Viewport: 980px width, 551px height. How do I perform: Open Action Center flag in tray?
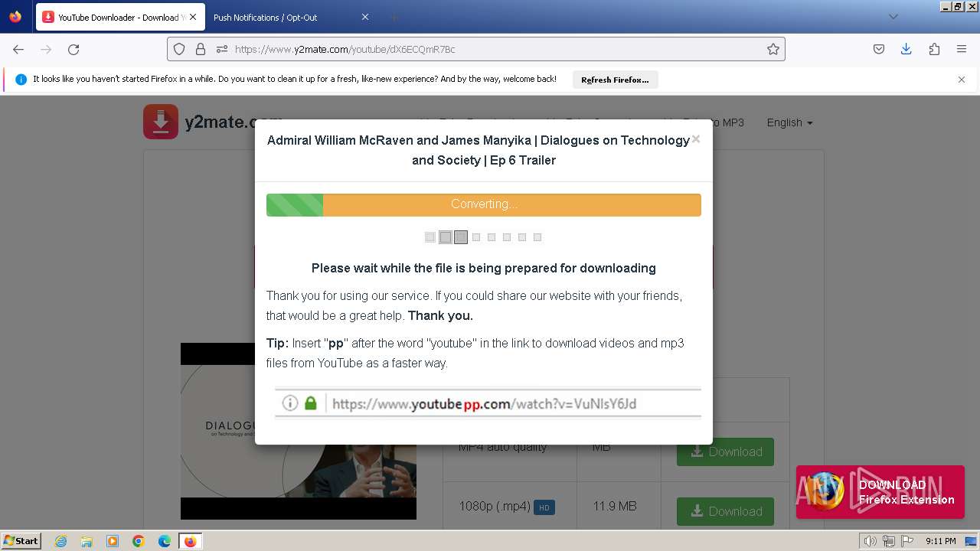click(906, 541)
